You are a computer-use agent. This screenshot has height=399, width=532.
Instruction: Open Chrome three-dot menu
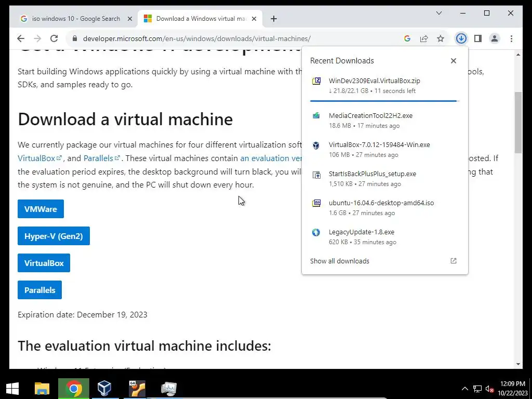coord(511,38)
